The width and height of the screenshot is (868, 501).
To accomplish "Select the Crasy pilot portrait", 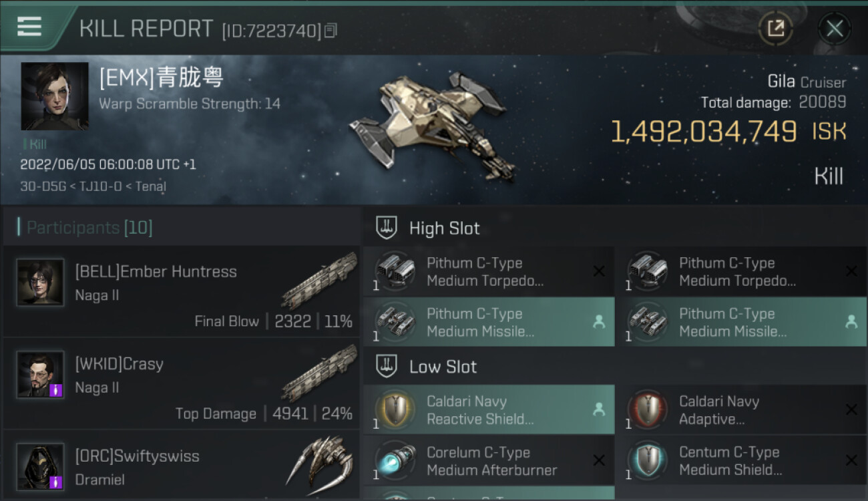I will tap(40, 375).
